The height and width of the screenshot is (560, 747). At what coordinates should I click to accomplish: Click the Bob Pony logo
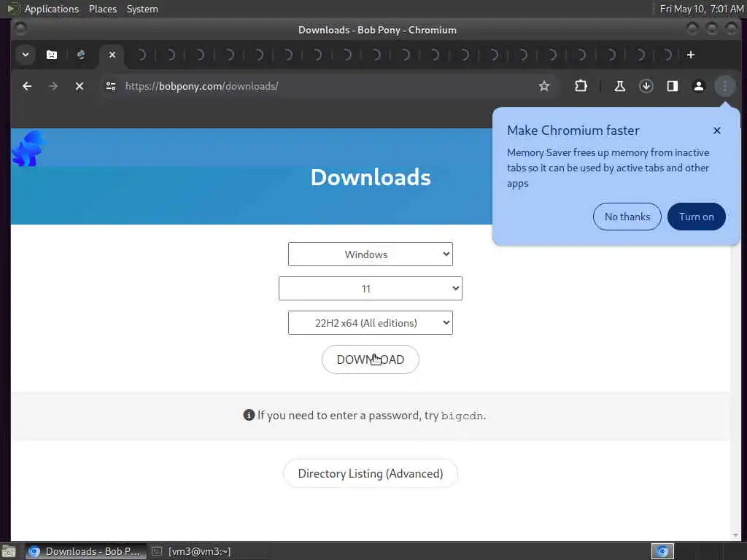[28, 149]
